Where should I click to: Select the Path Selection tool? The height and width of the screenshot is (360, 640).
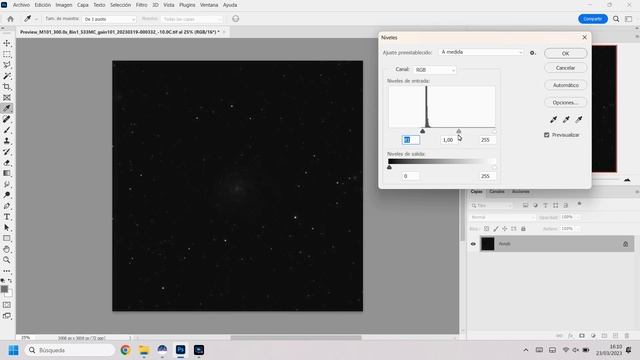click(7, 228)
